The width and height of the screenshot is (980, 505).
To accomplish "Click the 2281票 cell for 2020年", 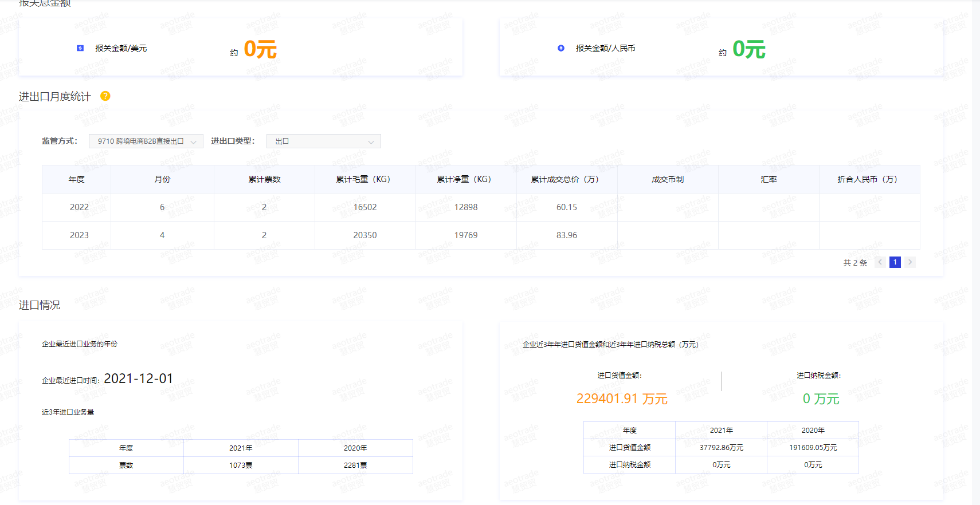I will coord(355,465).
